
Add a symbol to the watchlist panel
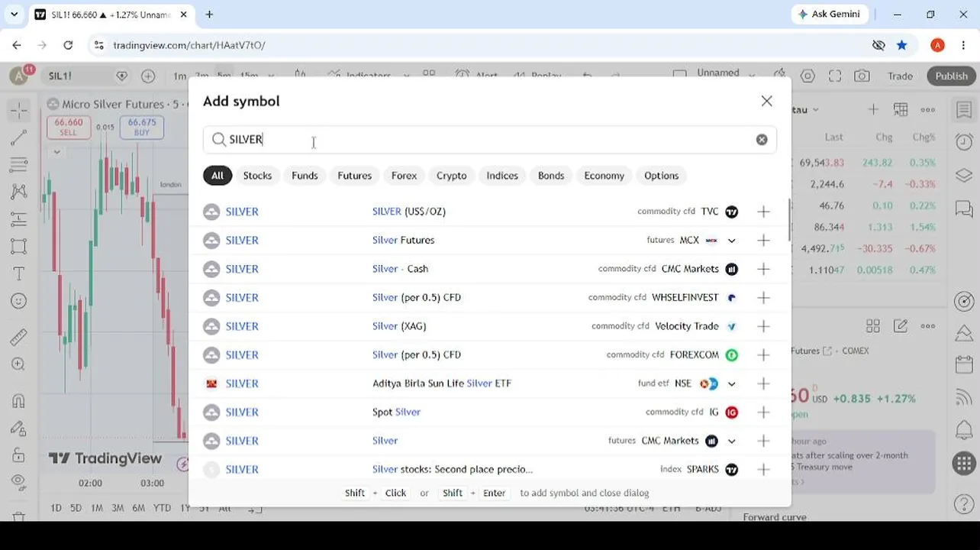pyautogui.click(x=873, y=110)
